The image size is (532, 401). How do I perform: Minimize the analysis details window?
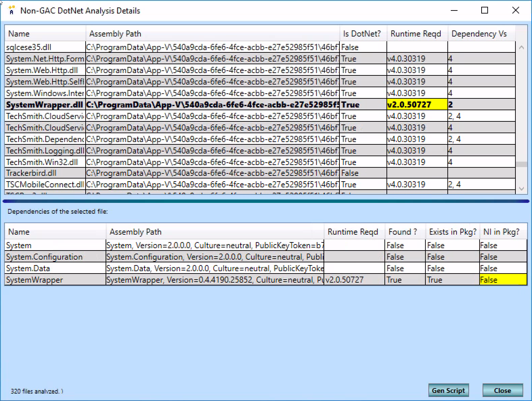pos(454,10)
